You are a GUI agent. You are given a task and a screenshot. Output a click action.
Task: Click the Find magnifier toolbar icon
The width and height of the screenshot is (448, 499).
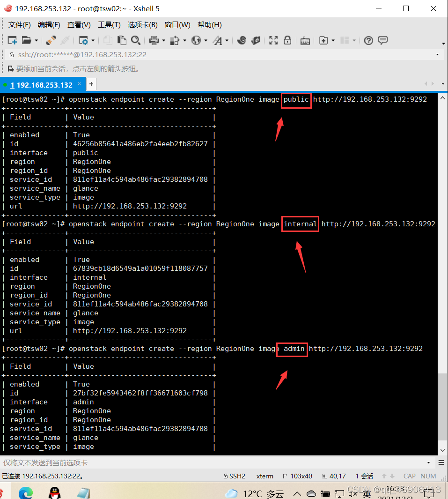(x=136, y=40)
